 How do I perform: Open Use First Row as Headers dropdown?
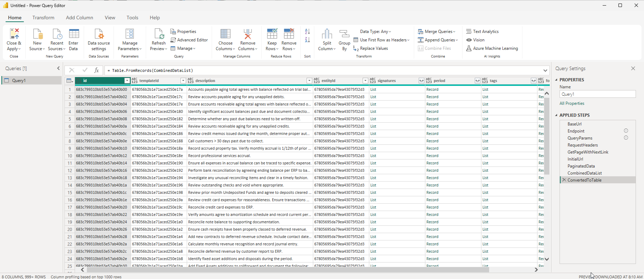pos(381,40)
